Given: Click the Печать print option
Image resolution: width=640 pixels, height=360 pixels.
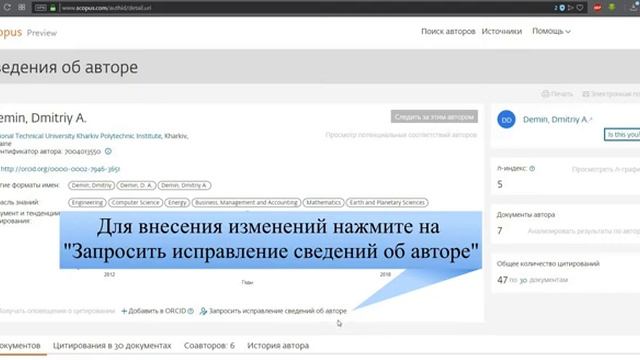Looking at the screenshot, I should tap(557, 94).
